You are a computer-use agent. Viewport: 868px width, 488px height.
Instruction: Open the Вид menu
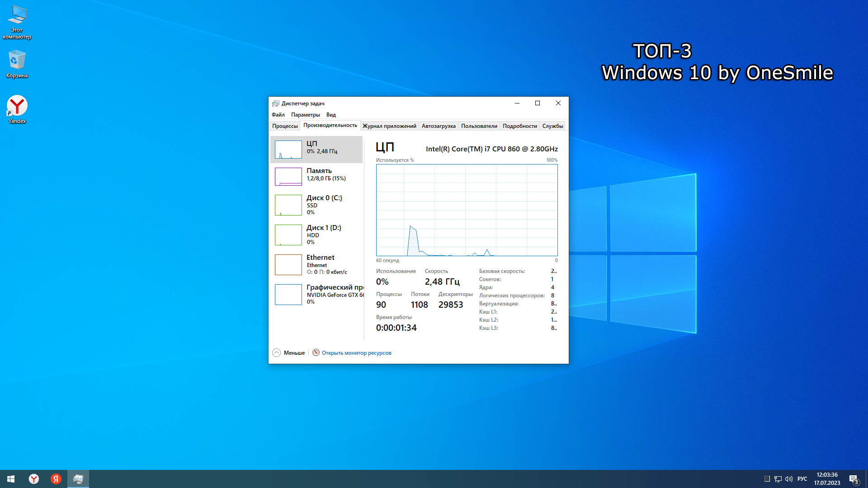point(331,115)
